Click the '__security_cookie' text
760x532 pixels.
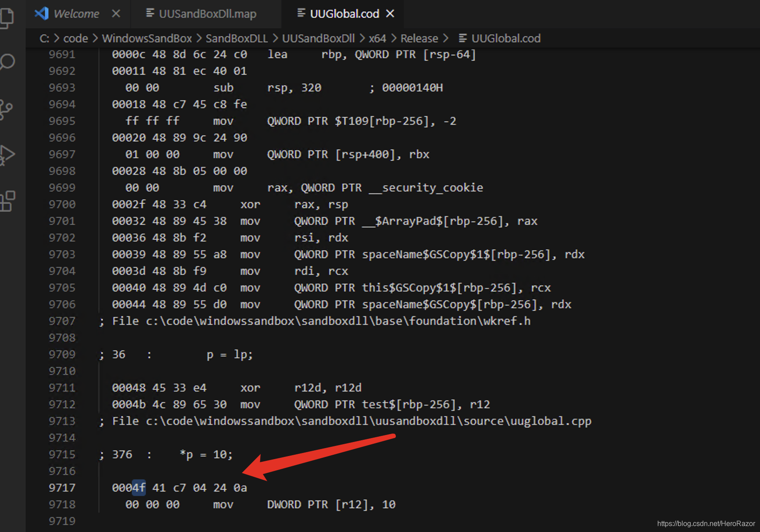pos(426,188)
